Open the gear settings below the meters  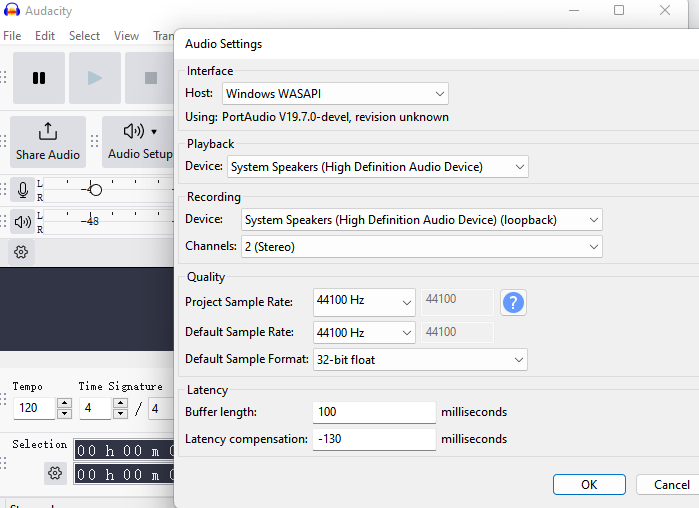(21, 252)
